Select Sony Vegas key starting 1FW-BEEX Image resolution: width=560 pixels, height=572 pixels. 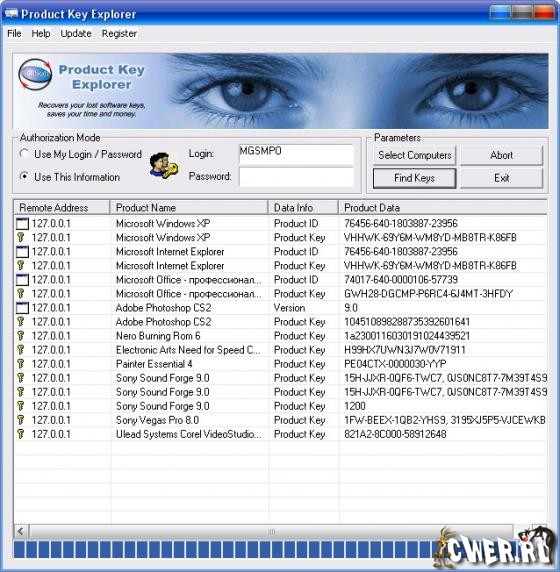445,420
